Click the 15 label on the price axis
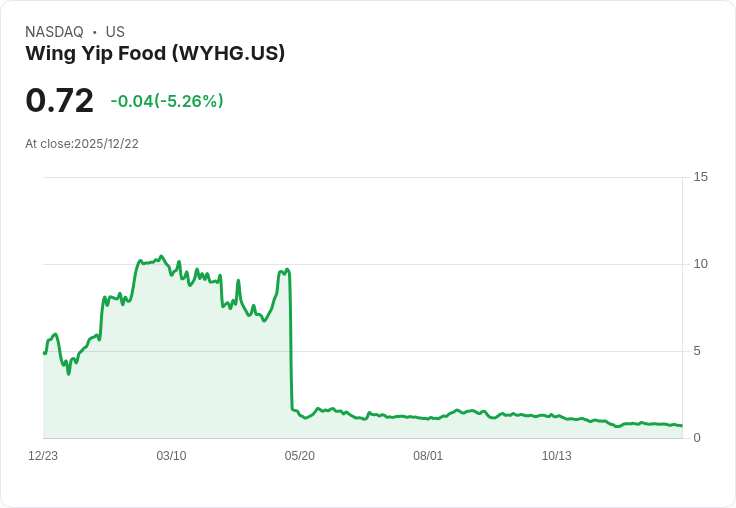 700,177
